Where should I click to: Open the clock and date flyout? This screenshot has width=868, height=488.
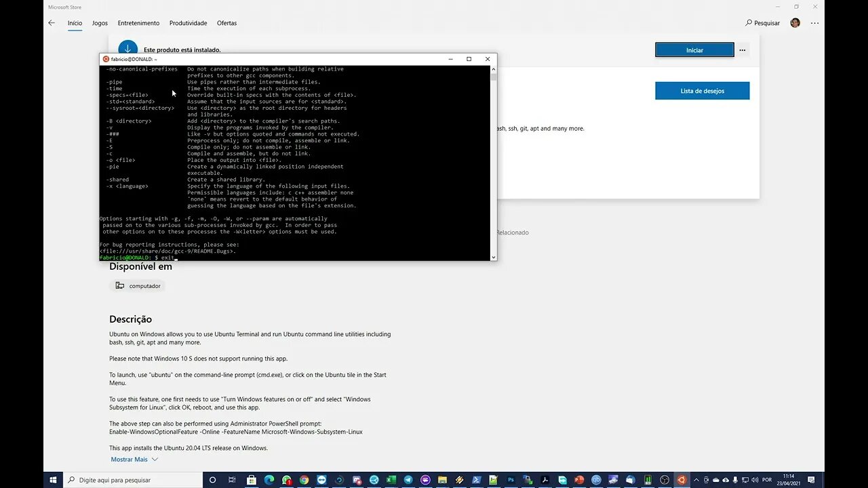[x=787, y=480]
